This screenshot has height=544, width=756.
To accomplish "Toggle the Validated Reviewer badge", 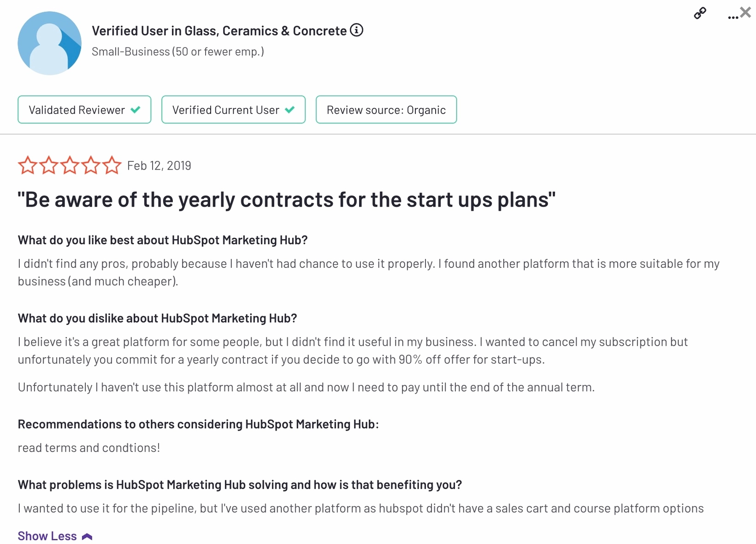I will (84, 110).
